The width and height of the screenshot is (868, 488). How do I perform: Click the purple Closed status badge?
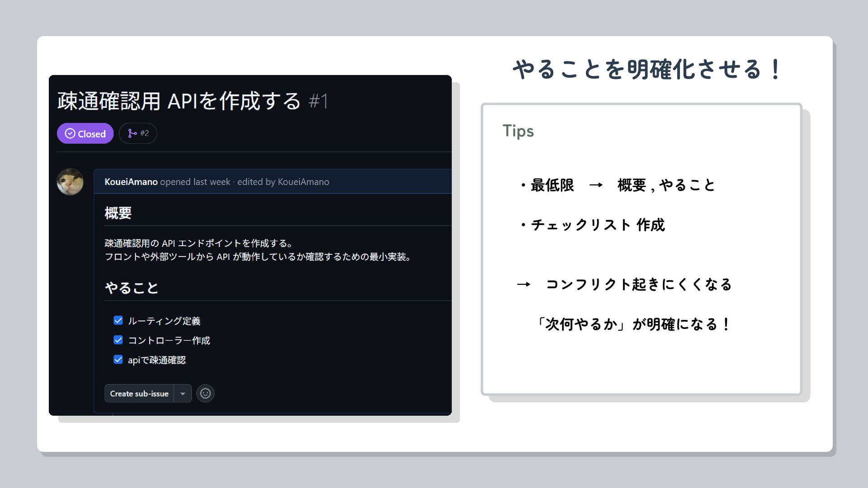85,134
